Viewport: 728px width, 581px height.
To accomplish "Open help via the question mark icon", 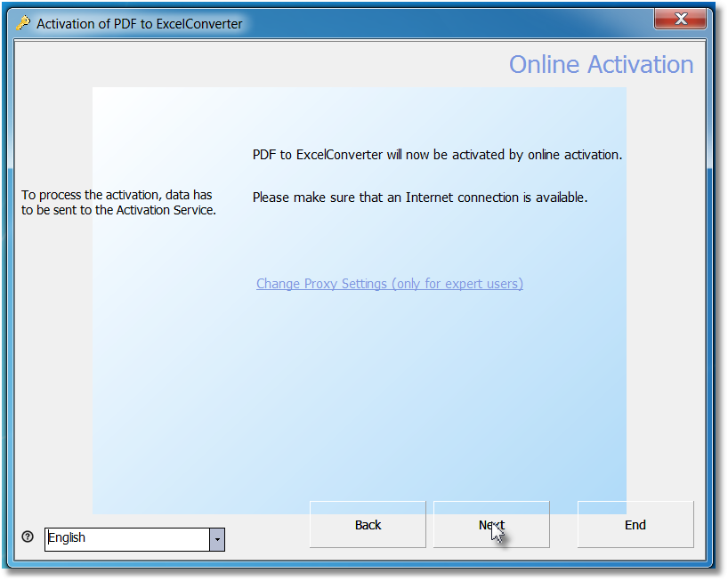I will point(28,537).
